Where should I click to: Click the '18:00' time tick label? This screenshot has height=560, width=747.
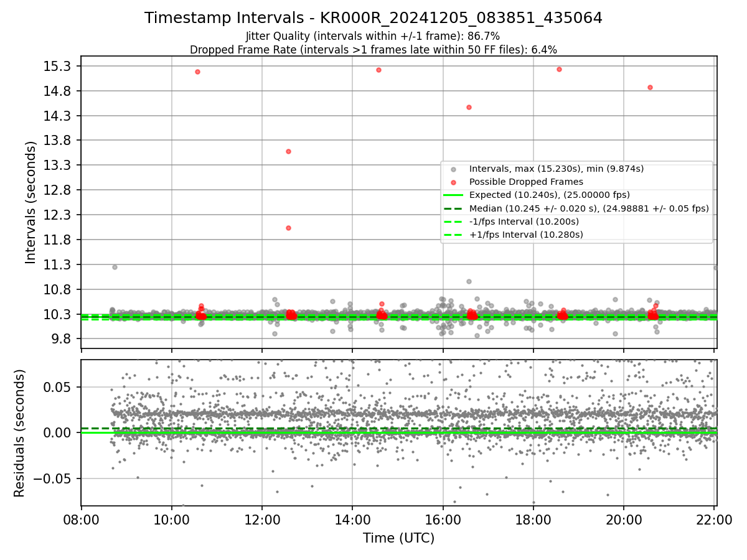533,521
